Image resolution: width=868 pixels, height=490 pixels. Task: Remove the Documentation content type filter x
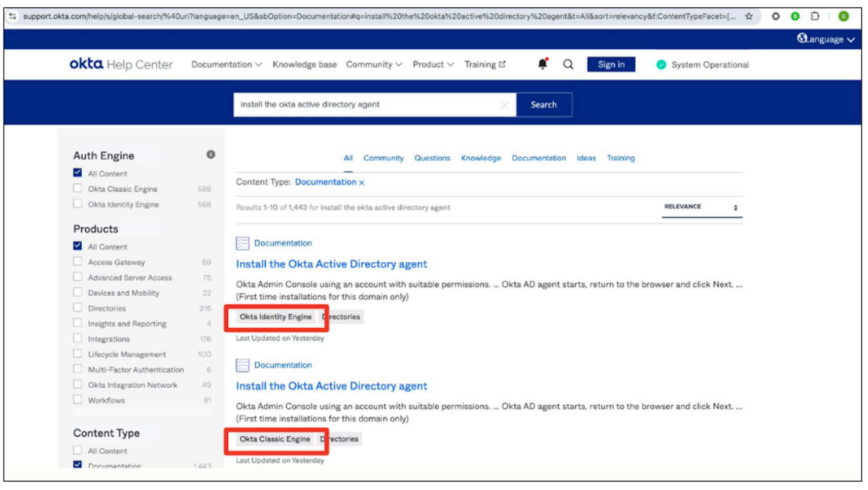362,183
